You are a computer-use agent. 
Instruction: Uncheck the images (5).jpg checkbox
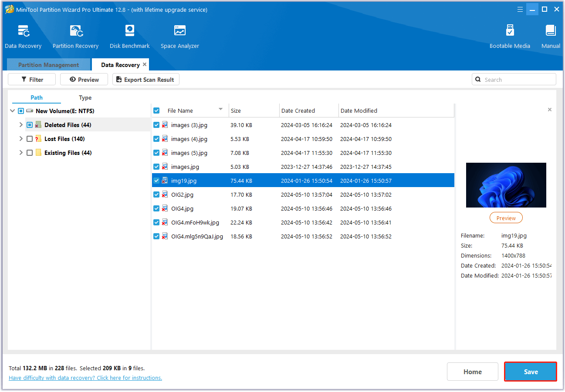point(156,153)
